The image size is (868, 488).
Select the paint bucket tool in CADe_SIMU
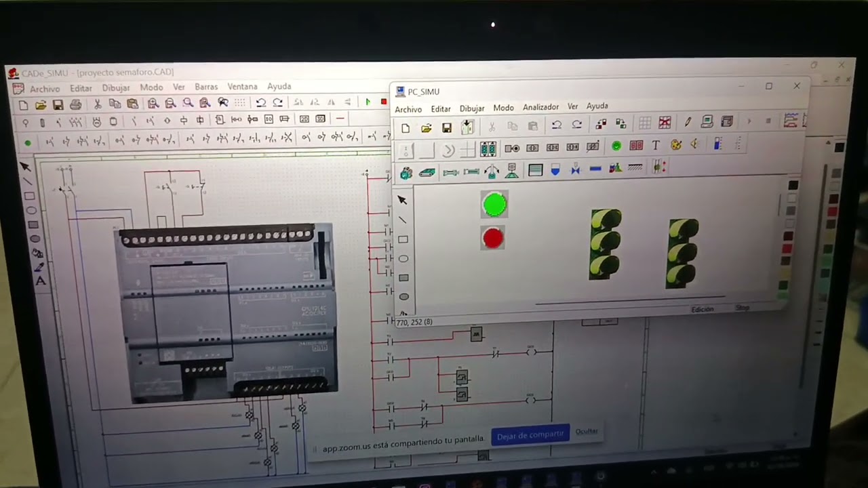(37, 253)
